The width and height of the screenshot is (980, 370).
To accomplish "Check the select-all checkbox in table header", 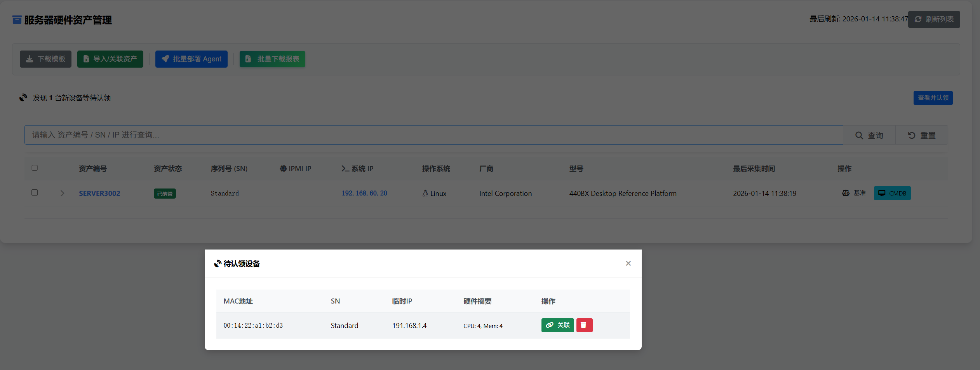I will pyautogui.click(x=35, y=168).
